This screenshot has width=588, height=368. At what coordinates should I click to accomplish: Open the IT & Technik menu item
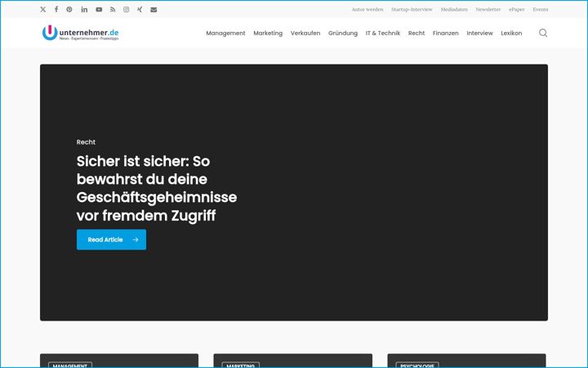[383, 33]
